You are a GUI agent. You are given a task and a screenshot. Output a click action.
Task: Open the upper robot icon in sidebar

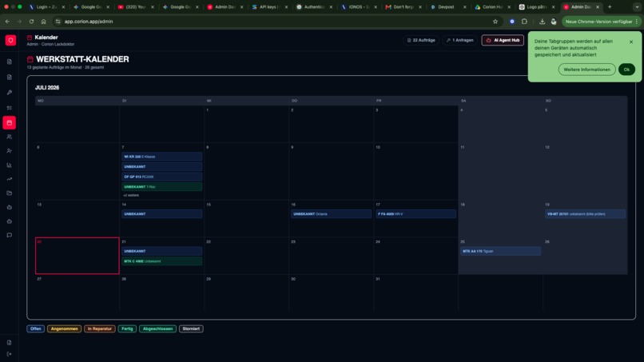coord(10,208)
